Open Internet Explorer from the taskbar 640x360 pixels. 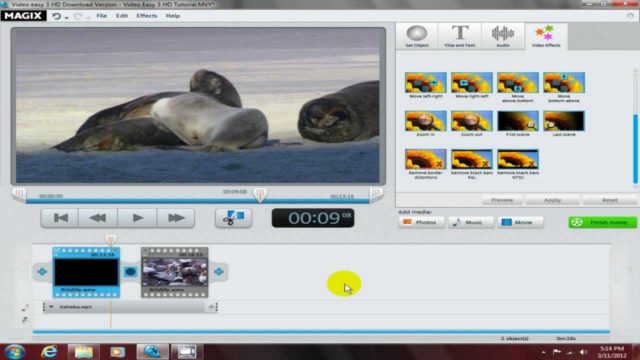coord(49,351)
